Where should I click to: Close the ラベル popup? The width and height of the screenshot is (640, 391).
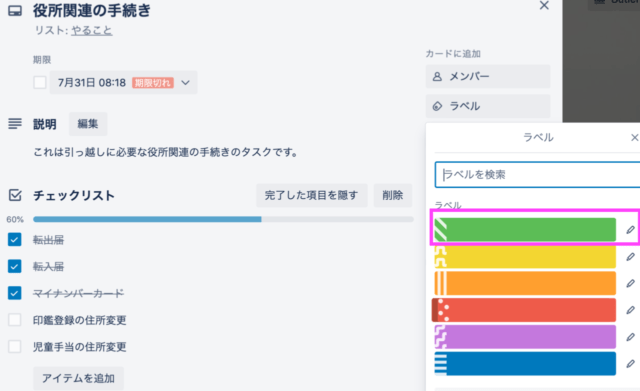click(x=634, y=138)
